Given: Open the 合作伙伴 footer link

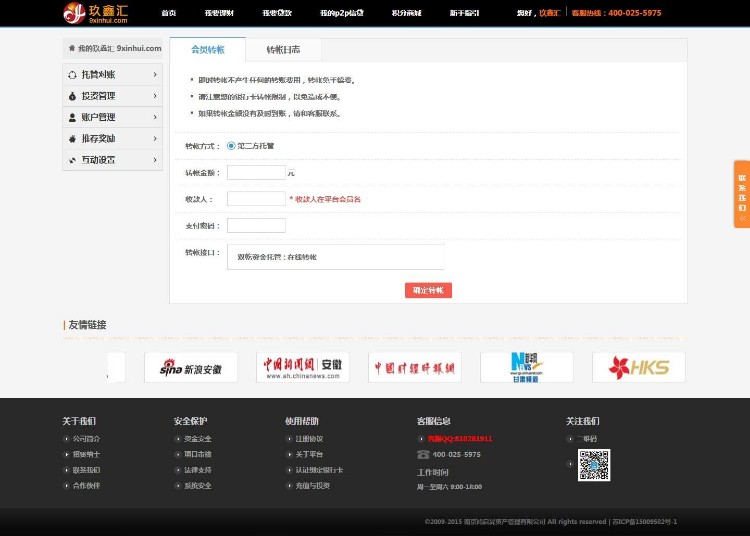Looking at the screenshot, I should point(87,486).
